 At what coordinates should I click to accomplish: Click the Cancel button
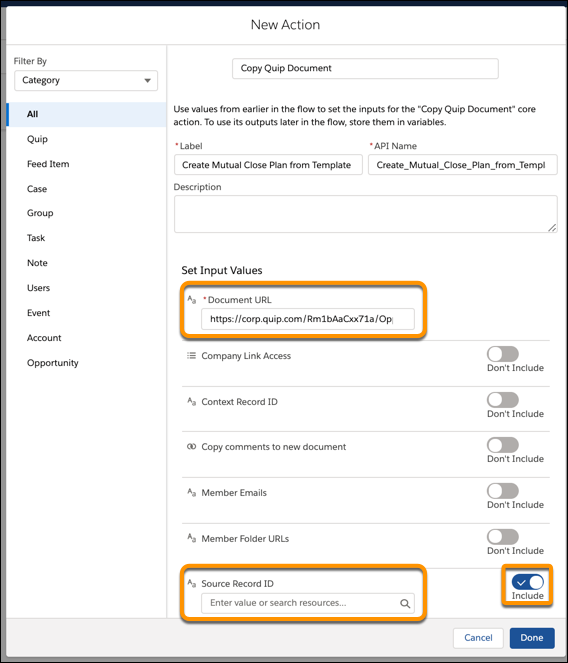478,638
